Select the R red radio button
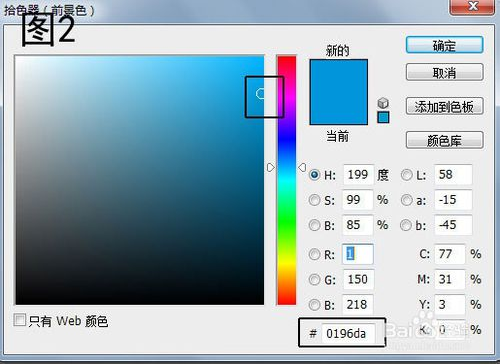 click(x=314, y=255)
